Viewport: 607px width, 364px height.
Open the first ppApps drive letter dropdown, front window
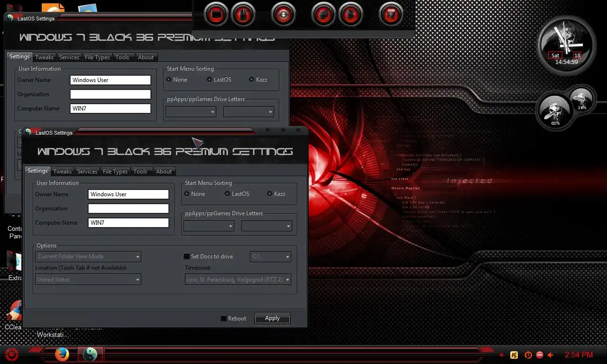pos(209,226)
